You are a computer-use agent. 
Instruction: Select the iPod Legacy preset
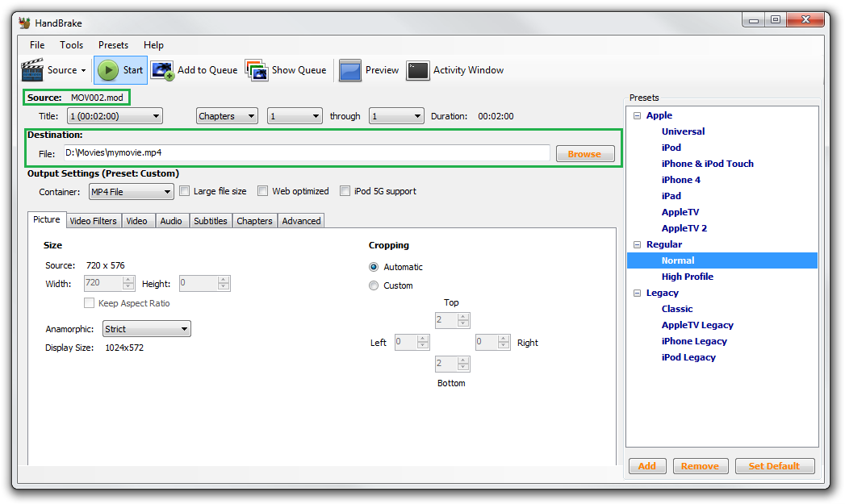tap(688, 357)
